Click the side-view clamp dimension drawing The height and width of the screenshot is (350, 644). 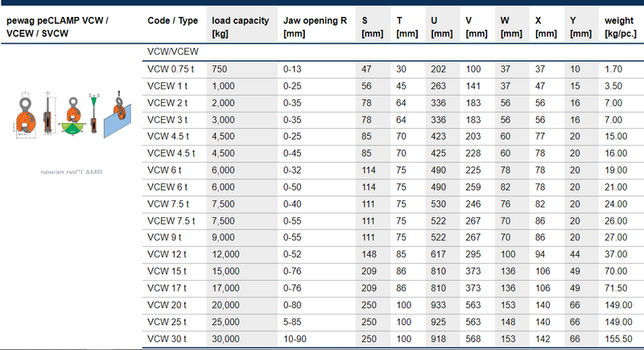tap(47, 117)
